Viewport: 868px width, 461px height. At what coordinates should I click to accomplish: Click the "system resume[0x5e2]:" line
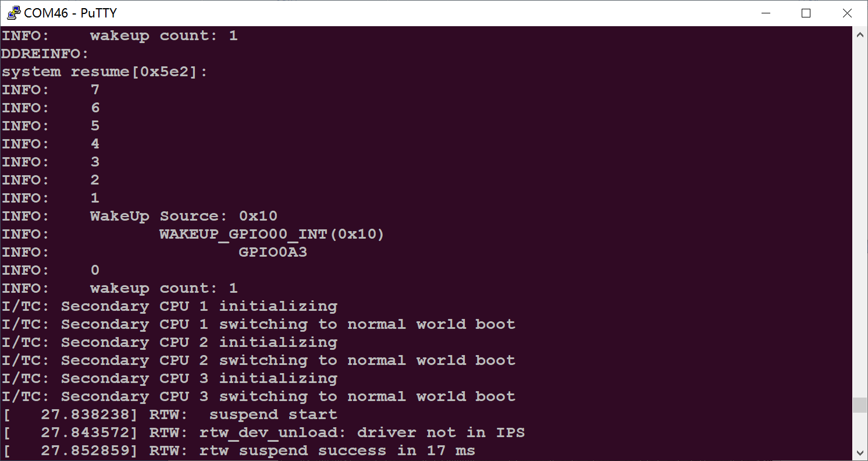[x=105, y=72]
